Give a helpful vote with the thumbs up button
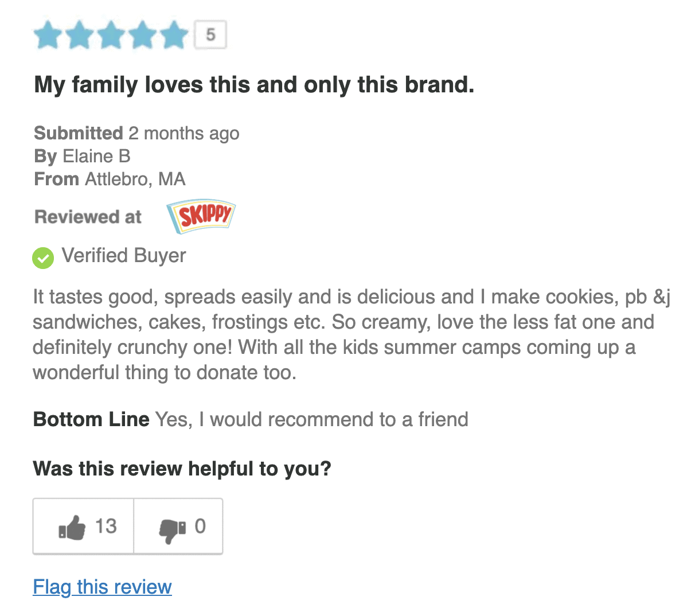This screenshot has height=616, width=695. [x=83, y=525]
